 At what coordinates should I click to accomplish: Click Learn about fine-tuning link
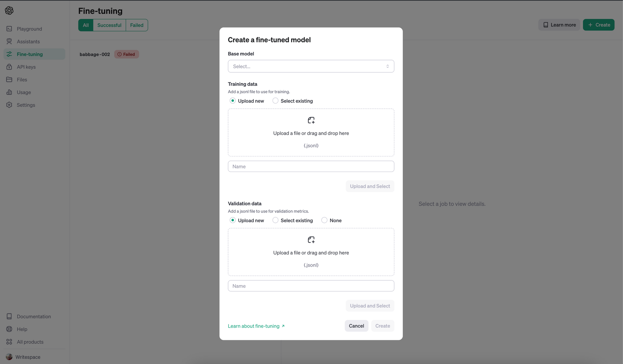point(256,326)
